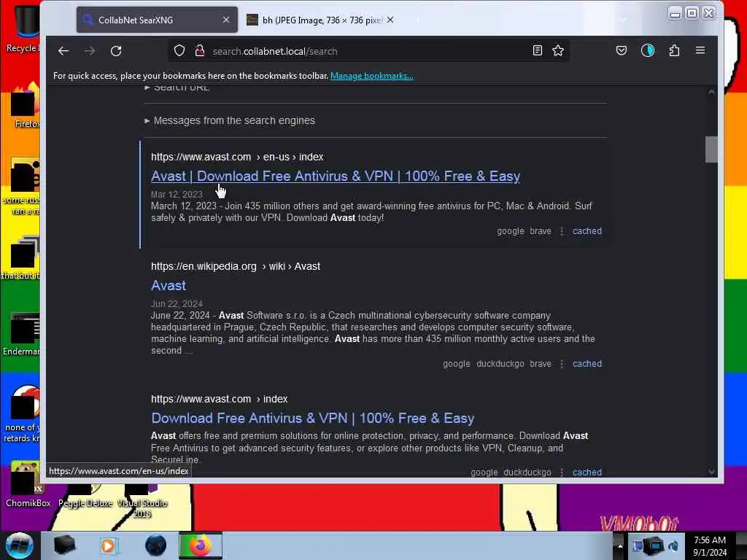747x560 pixels.
Task: Select the Peggle Deluxe desktop icon
Action: [85, 495]
